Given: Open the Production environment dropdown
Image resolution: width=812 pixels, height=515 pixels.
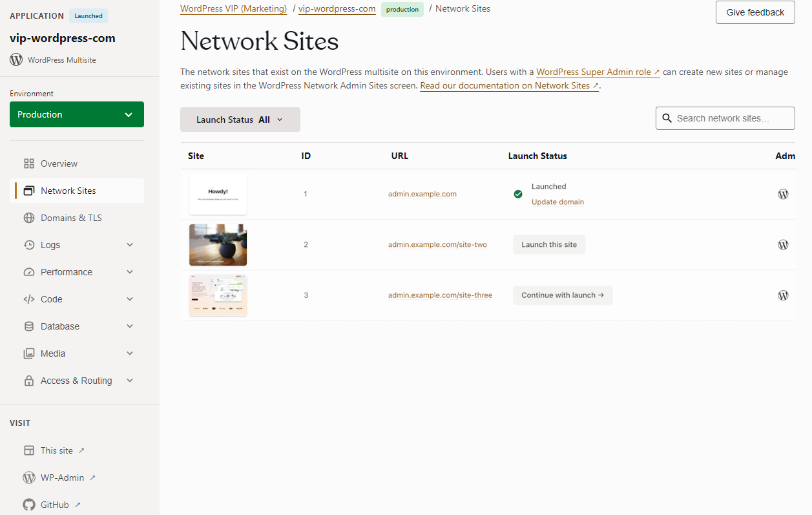Looking at the screenshot, I should (x=77, y=114).
